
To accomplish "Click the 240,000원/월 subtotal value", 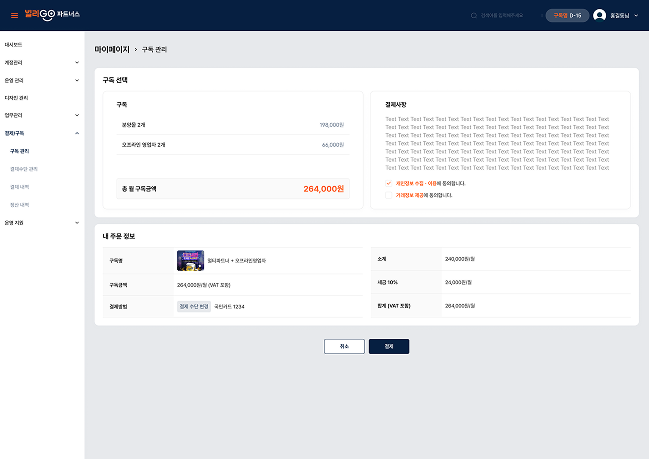I will point(460,259).
